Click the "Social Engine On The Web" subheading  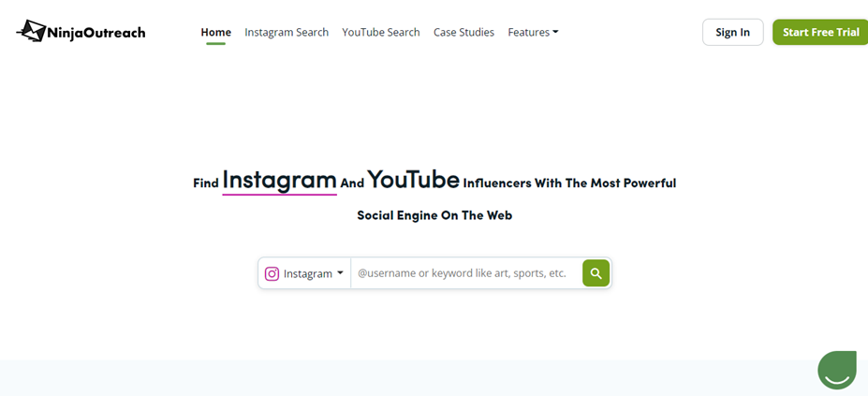[434, 215]
